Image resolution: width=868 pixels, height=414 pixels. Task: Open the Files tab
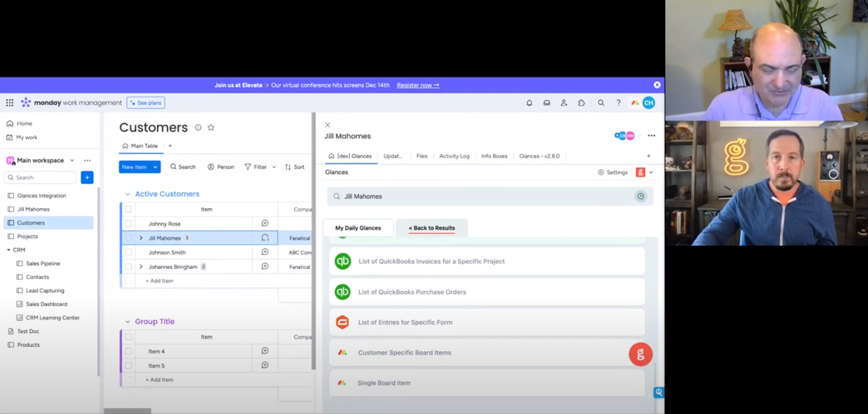(422, 156)
